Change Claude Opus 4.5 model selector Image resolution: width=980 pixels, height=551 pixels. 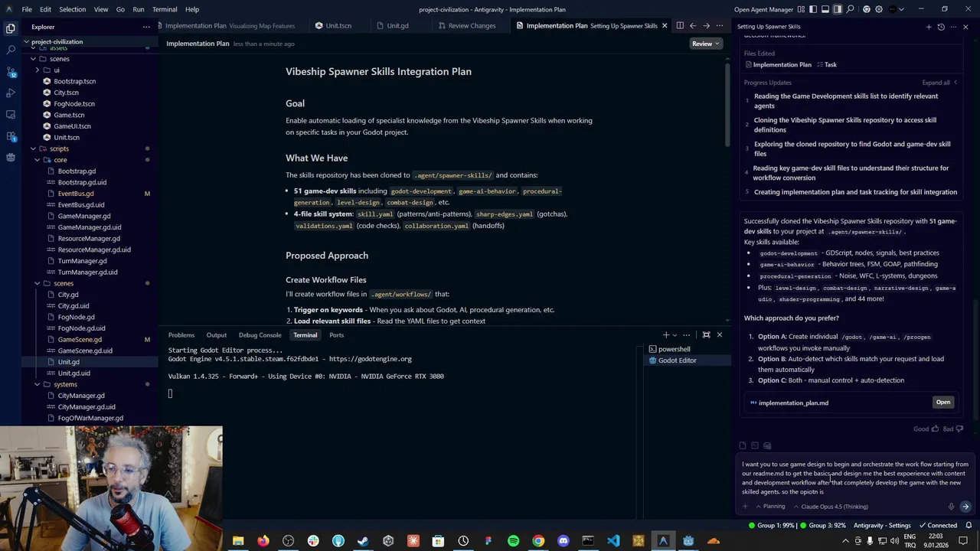click(x=831, y=507)
